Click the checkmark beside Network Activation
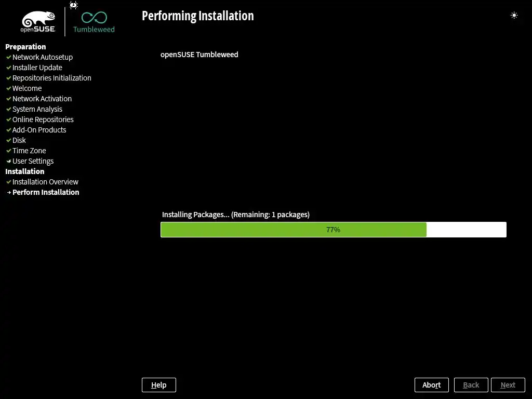This screenshot has width=532, height=399. tap(8, 99)
